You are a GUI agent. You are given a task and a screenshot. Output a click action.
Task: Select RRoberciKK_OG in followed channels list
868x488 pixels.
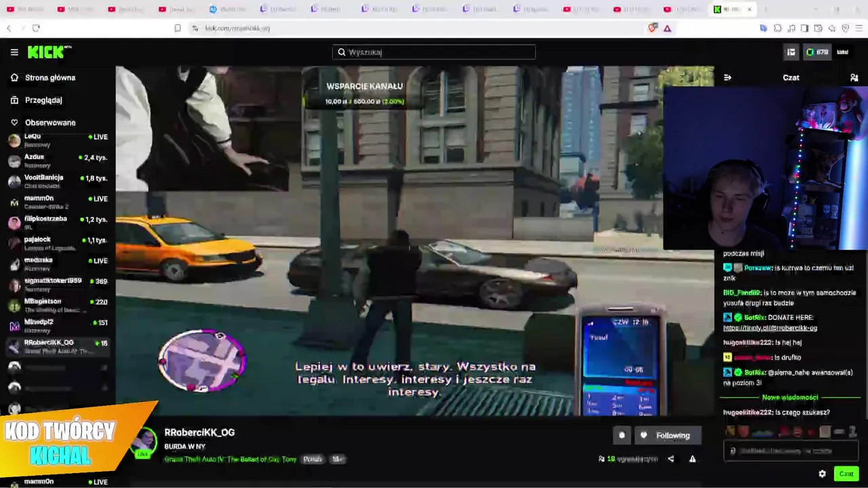tap(58, 347)
